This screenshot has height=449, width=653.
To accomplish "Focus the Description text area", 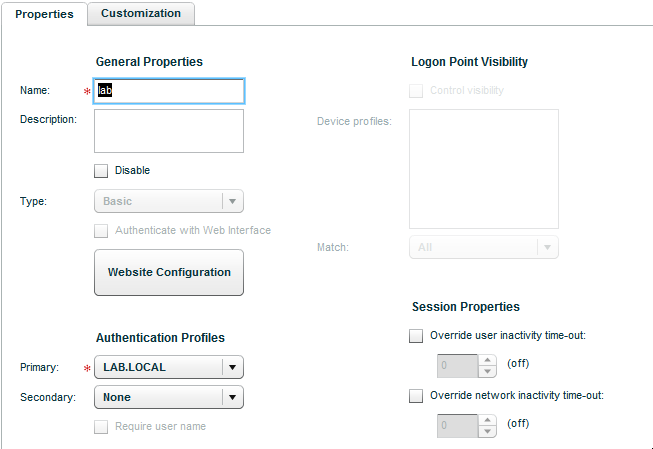I will pyautogui.click(x=169, y=131).
